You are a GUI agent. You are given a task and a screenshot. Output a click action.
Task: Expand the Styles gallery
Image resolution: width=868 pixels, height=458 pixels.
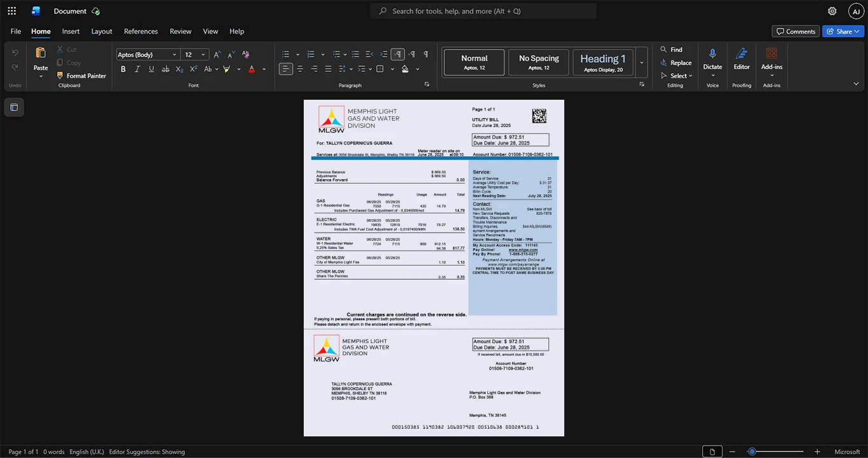click(x=641, y=63)
